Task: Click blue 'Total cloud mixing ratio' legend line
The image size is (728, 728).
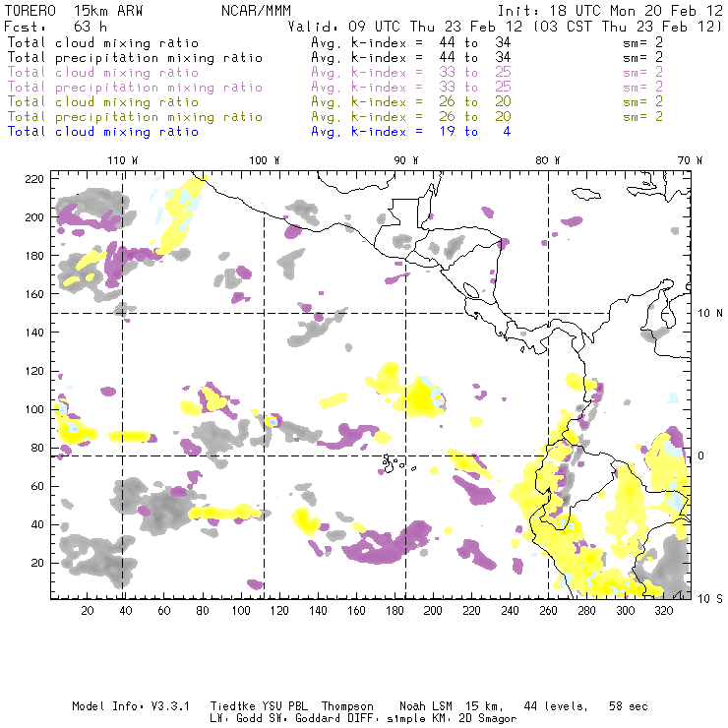Action: 103,132
